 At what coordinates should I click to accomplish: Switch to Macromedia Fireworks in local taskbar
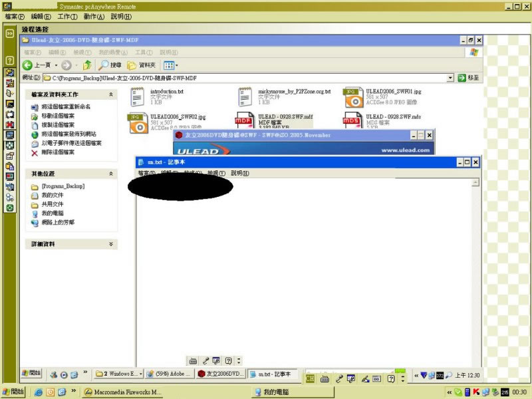tap(123, 392)
